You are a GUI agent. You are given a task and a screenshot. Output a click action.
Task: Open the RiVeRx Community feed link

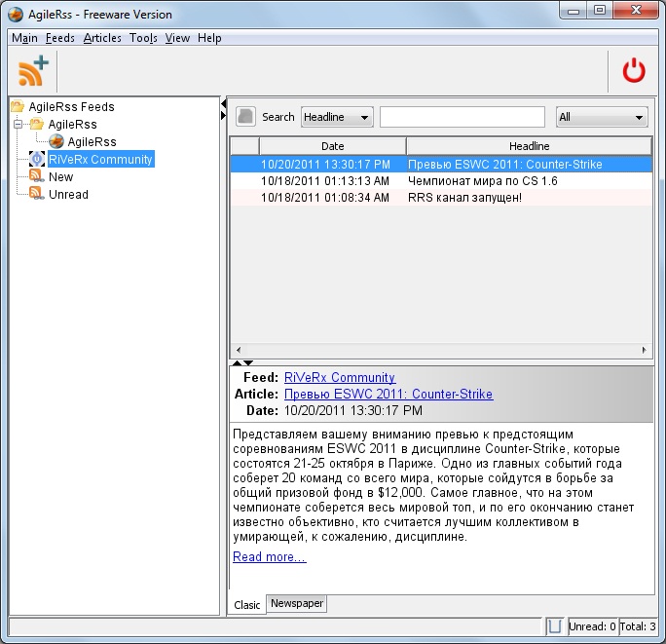click(340, 377)
